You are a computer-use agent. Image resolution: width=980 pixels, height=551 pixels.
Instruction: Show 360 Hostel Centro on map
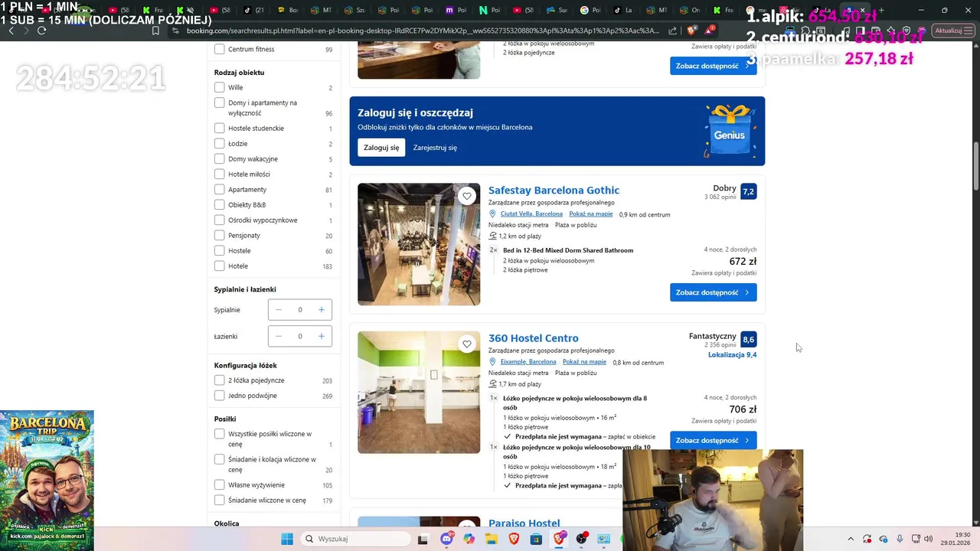click(584, 362)
